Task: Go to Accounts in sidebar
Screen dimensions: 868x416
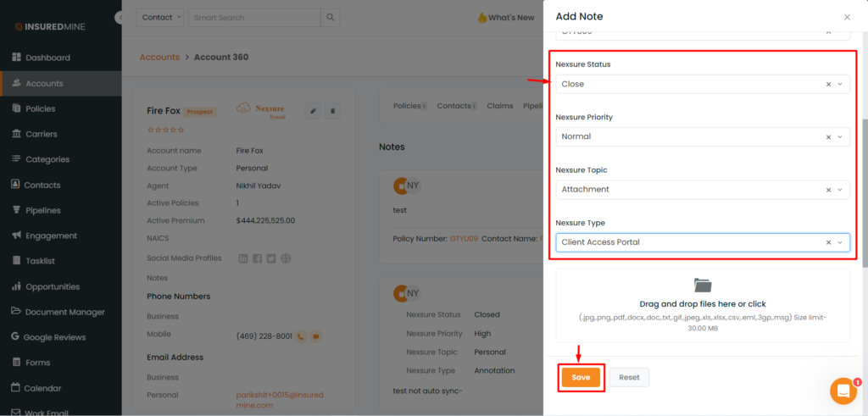Action: (x=61, y=84)
